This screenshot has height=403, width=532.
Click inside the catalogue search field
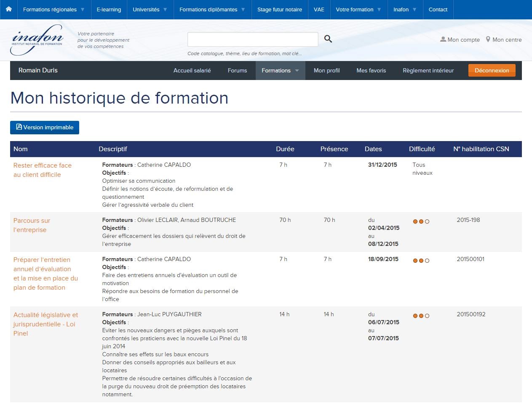tap(253, 39)
